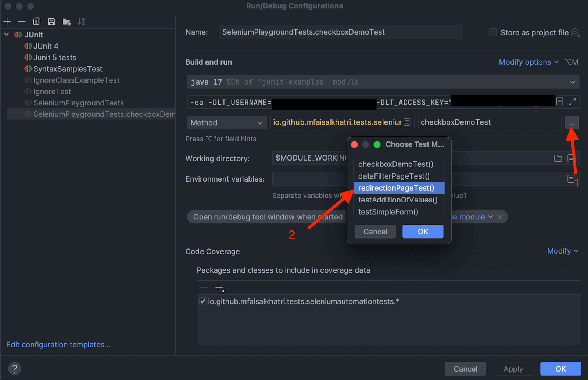
Task: Click the Save Configuration icon
Action: (51, 22)
